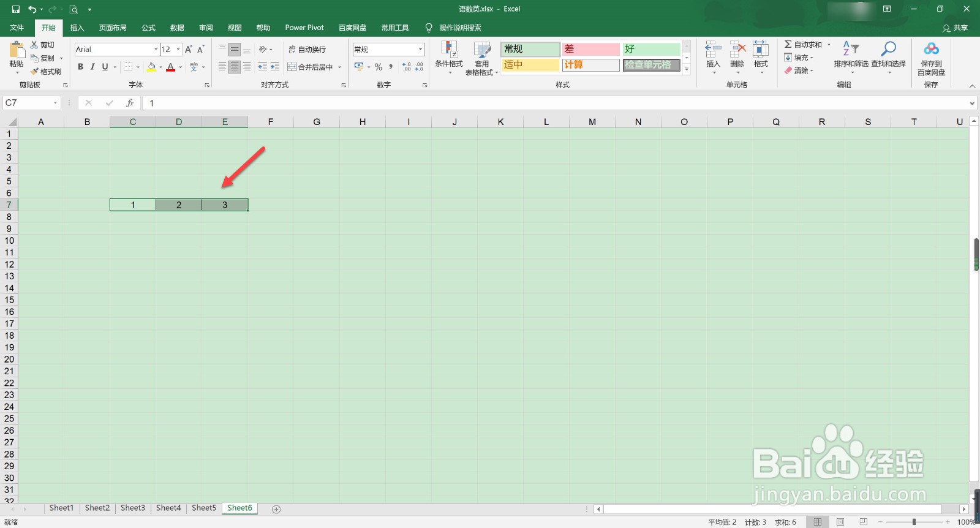Screen dimensions: 980x528
Task: Click AutoSum 自动求和 button
Action: click(804, 44)
